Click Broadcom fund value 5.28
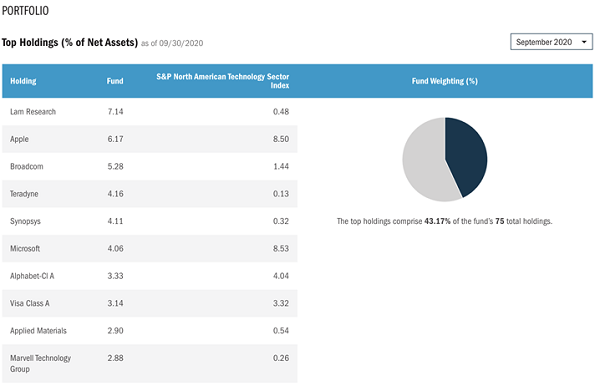 tap(115, 166)
